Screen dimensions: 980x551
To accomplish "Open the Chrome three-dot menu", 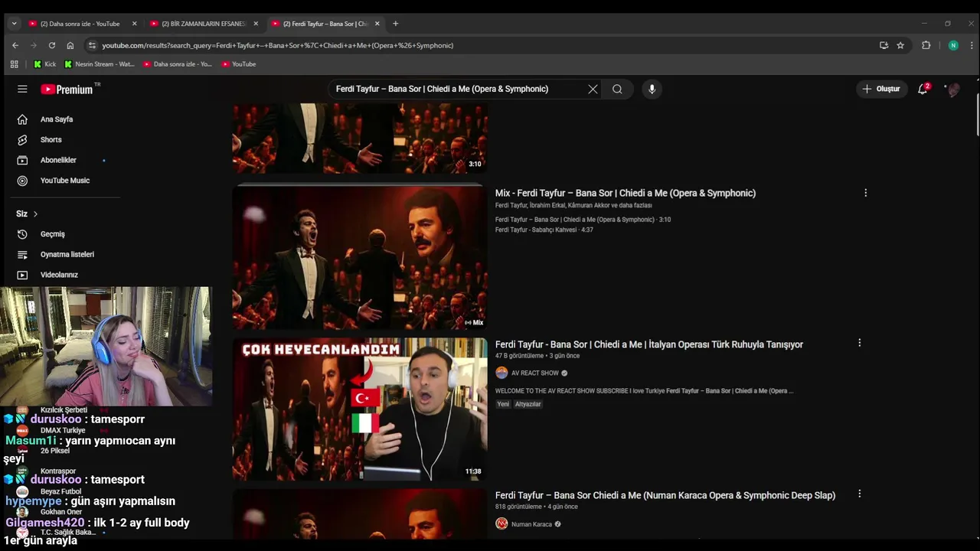I will pos(970,45).
